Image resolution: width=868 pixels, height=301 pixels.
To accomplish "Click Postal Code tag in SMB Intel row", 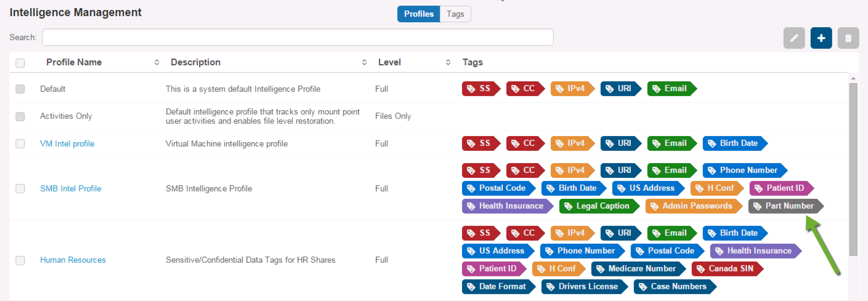I will point(498,188).
